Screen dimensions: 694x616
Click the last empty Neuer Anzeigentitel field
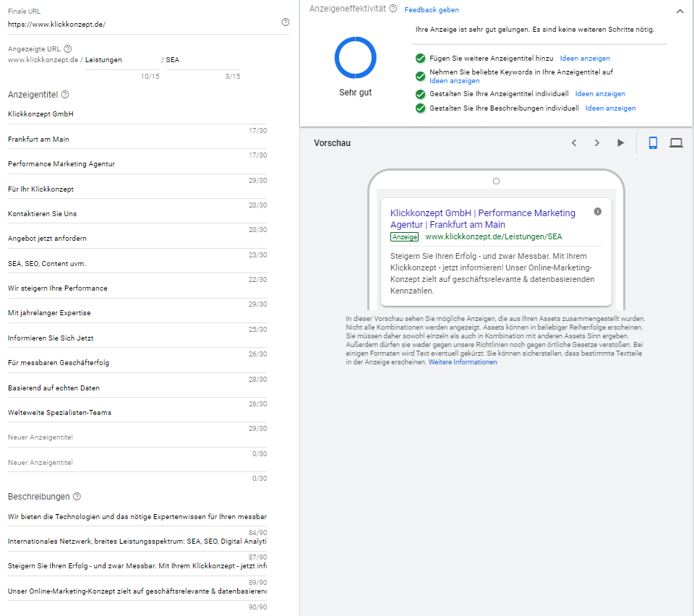(x=137, y=463)
